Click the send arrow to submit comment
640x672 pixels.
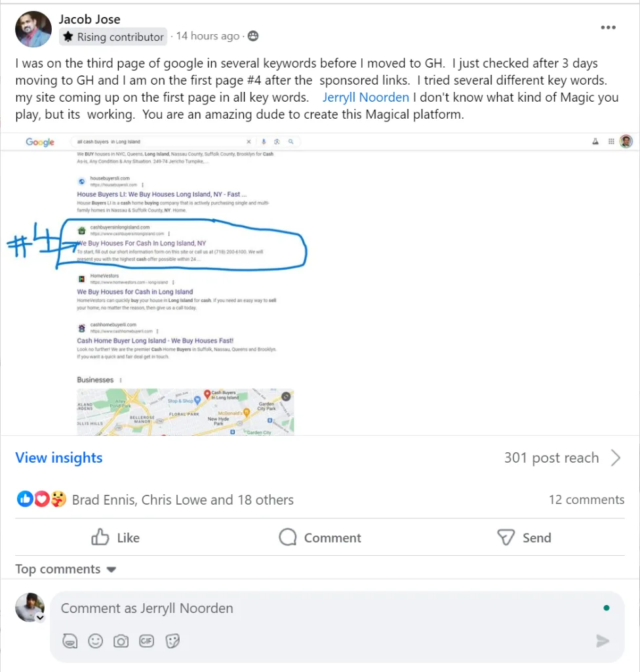[x=603, y=640]
